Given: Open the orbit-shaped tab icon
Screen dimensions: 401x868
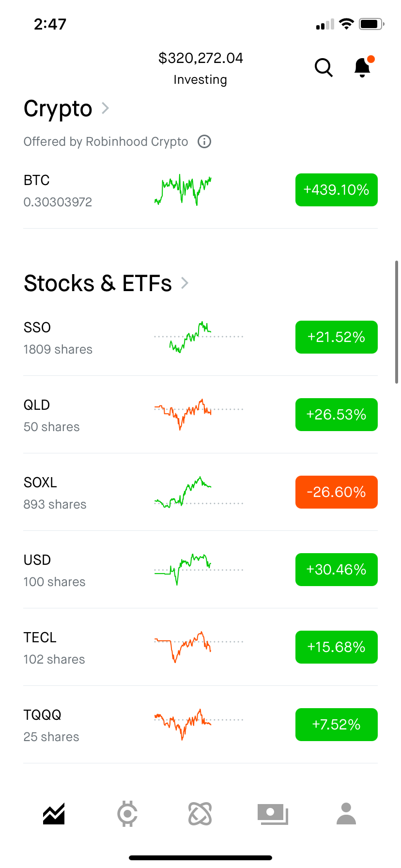Looking at the screenshot, I should tap(200, 814).
